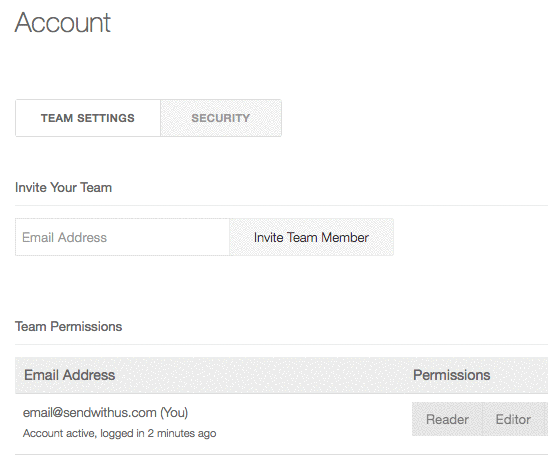Click the Account page heading
Image resolution: width=548 pixels, height=455 pixels.
point(63,22)
